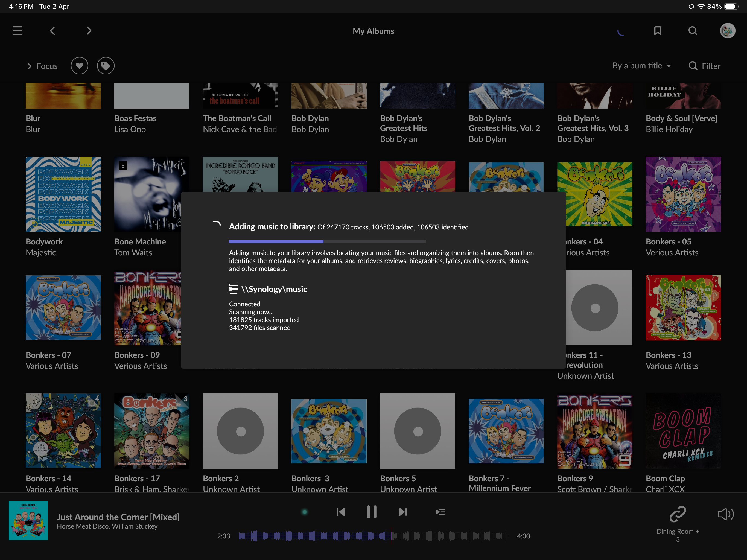Open the bookmarks icon
The image size is (747, 560).
(x=658, y=31)
